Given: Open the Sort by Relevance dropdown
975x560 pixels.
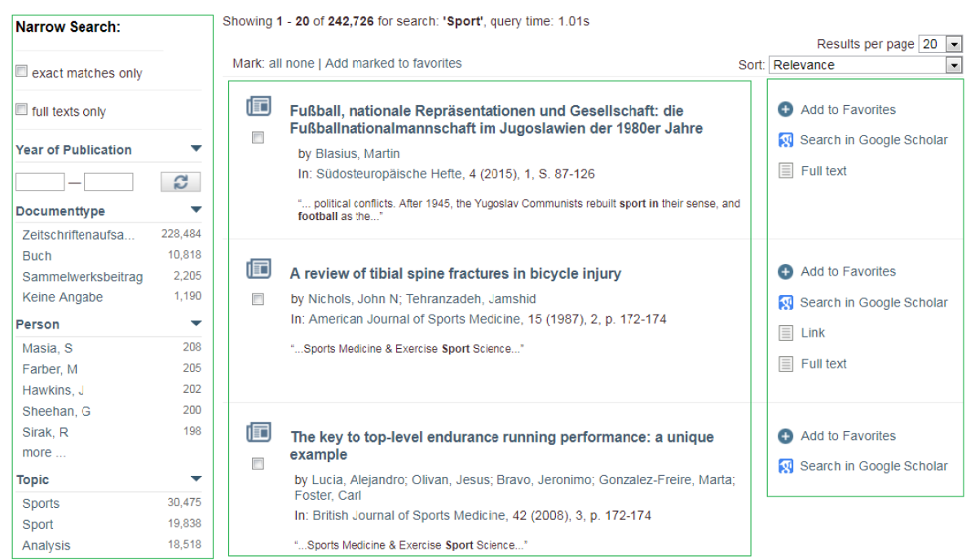Looking at the screenshot, I should [866, 65].
